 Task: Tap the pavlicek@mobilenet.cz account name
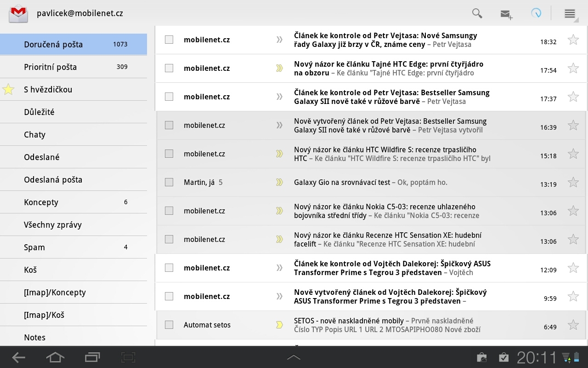click(x=80, y=13)
